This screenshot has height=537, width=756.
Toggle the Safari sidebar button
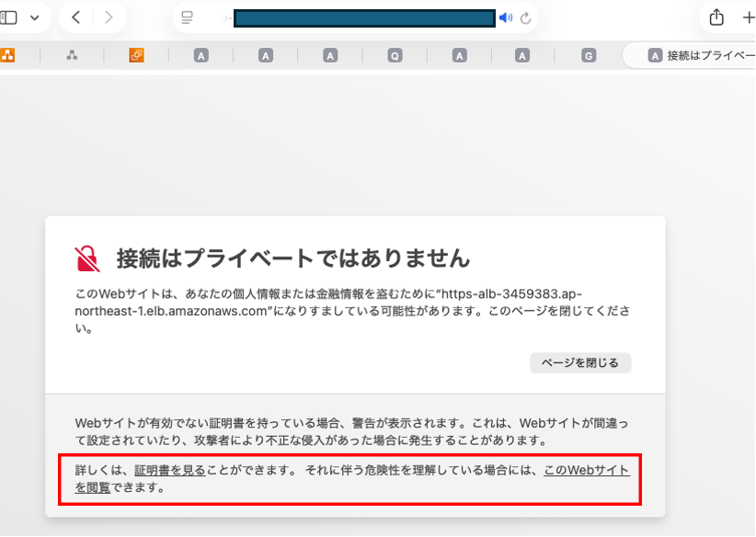(x=7, y=17)
